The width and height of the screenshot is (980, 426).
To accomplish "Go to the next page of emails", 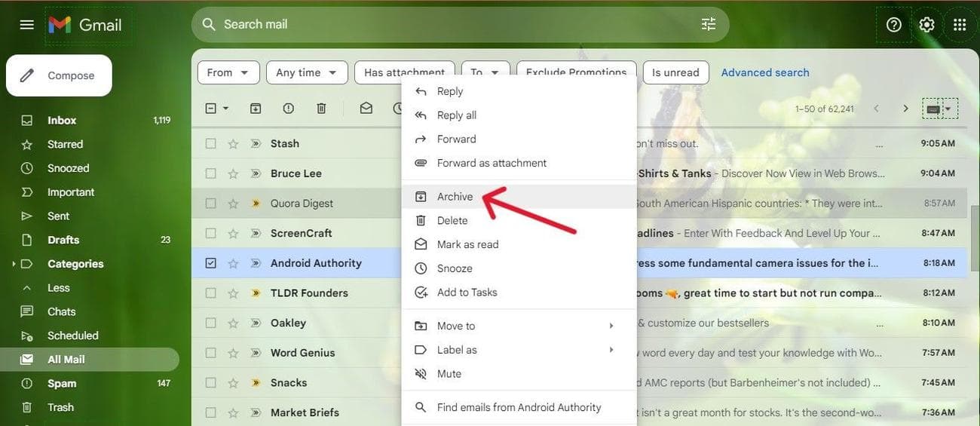I will (x=905, y=109).
